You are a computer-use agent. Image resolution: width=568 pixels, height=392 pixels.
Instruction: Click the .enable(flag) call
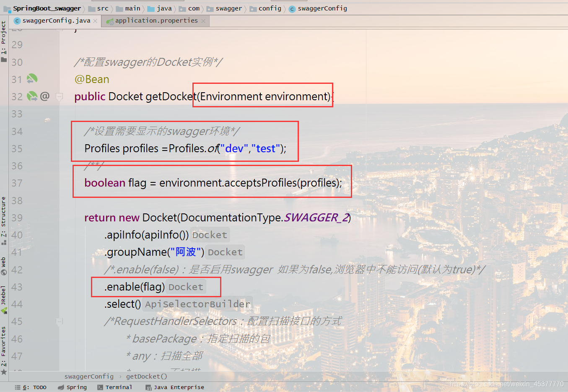point(135,287)
